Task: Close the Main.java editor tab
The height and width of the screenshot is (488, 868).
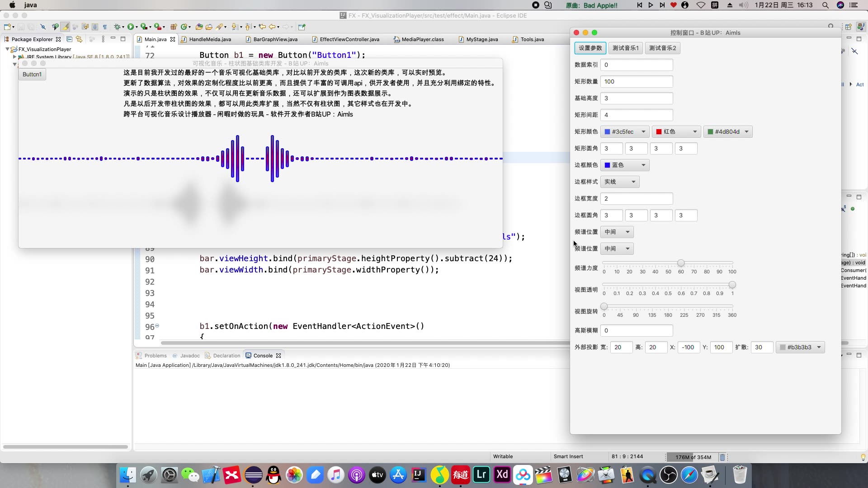Action: [x=173, y=39]
